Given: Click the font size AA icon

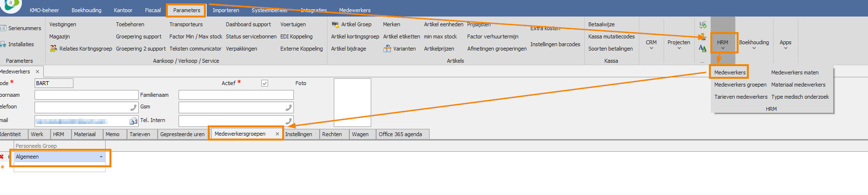Looking at the screenshot, I should pyautogui.click(x=702, y=48).
